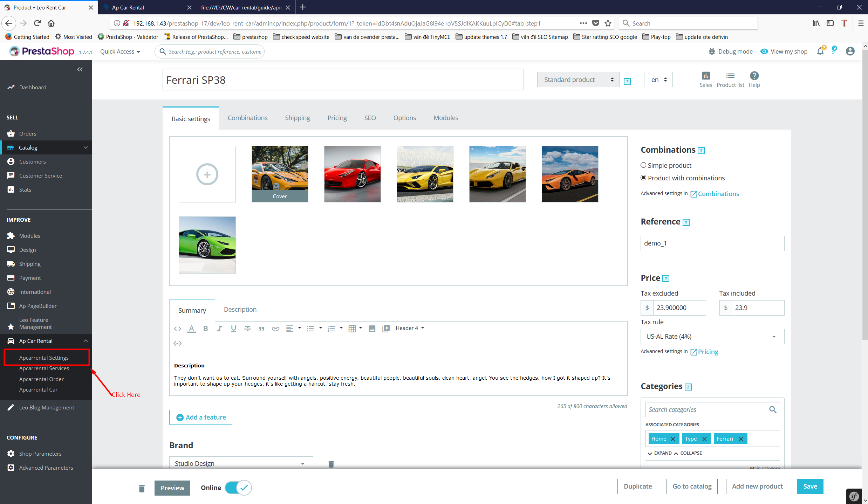This screenshot has width=868, height=504.
Task: Insert media in the editor toolbar
Action: tap(386, 329)
